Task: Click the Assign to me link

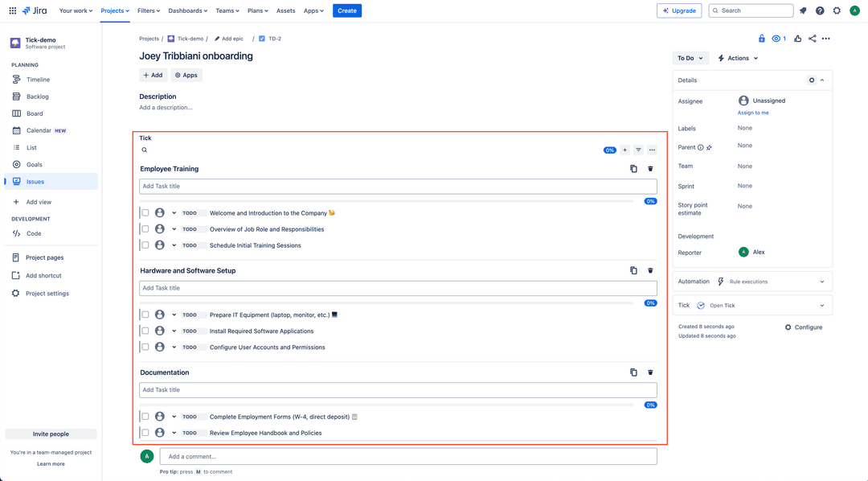Action: click(753, 113)
